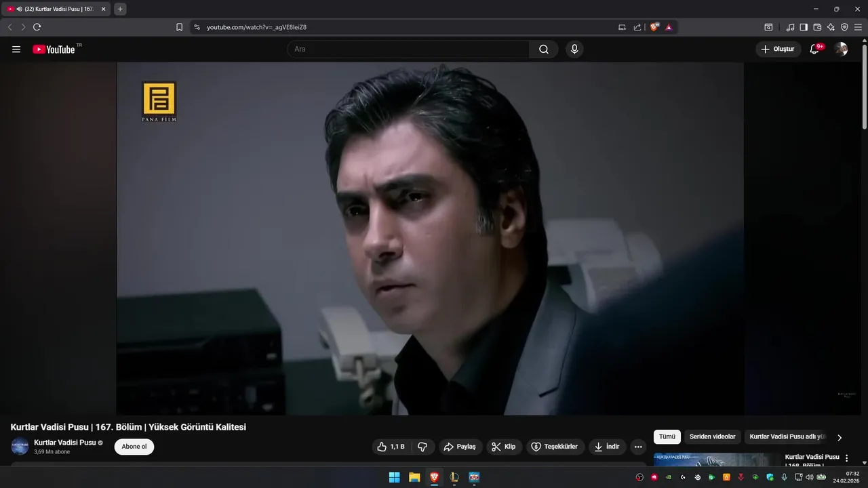Click the site info icon beside URL
This screenshot has width=868, height=488.
pyautogui.click(x=197, y=27)
